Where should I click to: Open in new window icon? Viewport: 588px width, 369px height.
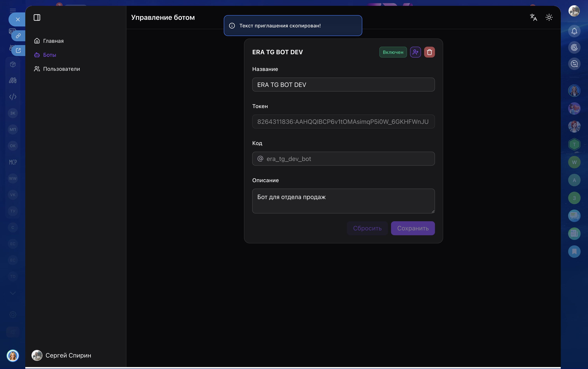(18, 51)
